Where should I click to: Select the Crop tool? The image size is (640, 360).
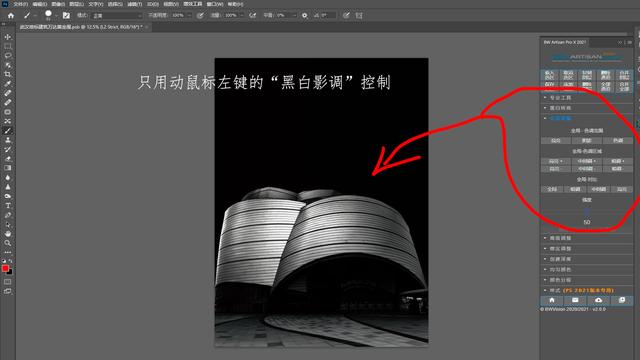coord(8,74)
